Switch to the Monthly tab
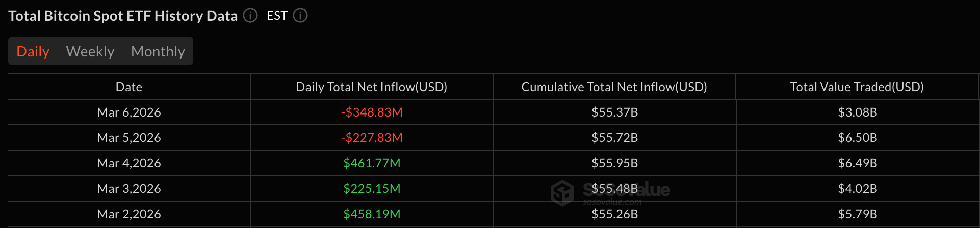This screenshot has width=980, height=228. (x=158, y=51)
